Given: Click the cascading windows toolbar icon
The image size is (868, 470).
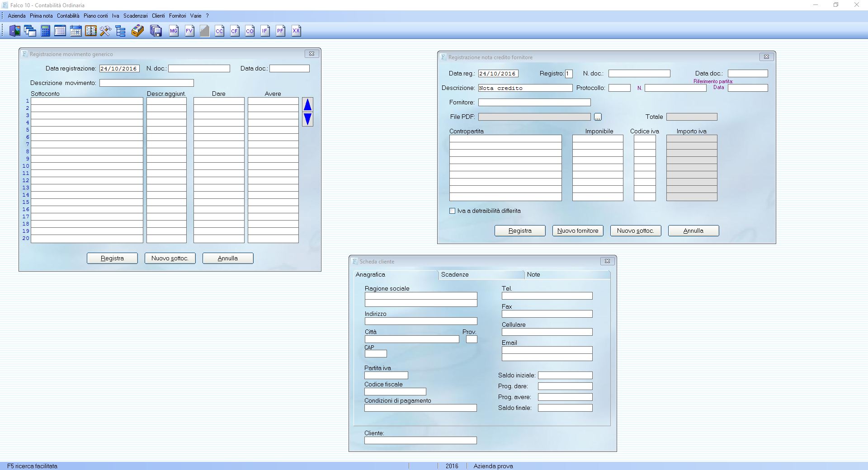Looking at the screenshot, I should [30, 31].
